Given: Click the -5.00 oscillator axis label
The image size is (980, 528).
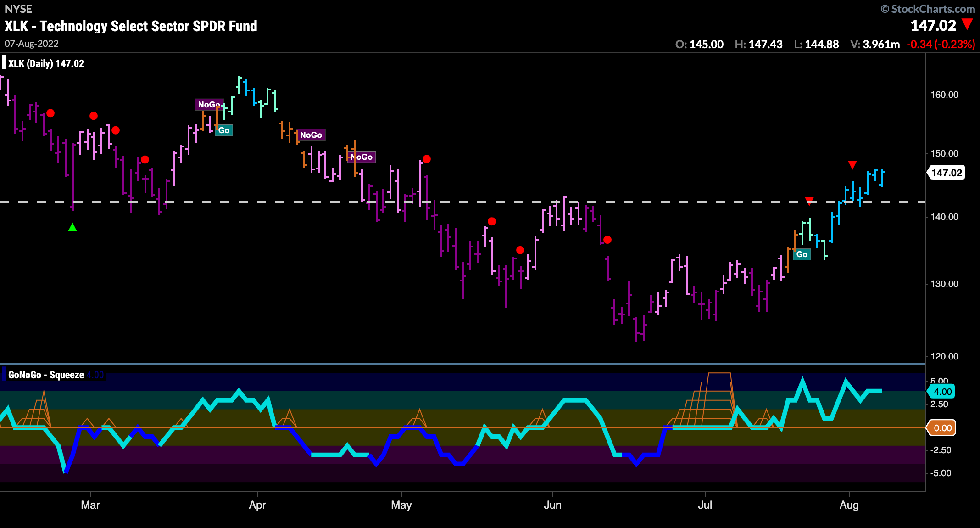Looking at the screenshot, I should click(941, 473).
